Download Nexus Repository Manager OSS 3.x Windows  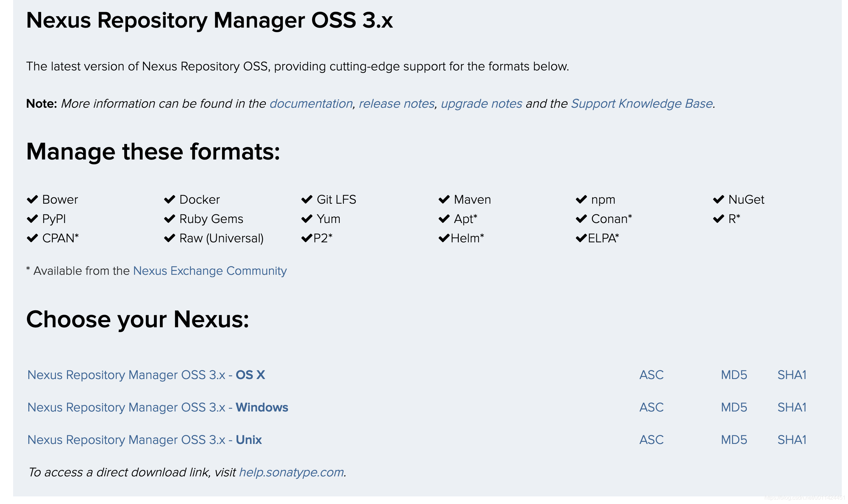[x=158, y=407]
